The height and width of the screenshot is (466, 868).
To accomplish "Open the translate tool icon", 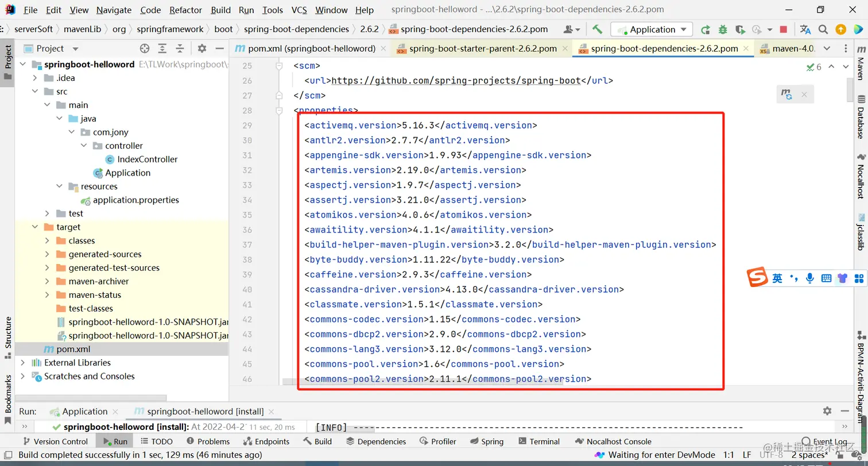I will point(805,29).
